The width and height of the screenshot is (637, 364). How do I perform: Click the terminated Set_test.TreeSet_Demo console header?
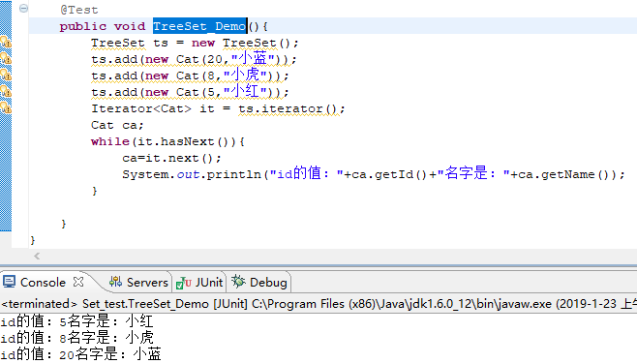(318, 304)
